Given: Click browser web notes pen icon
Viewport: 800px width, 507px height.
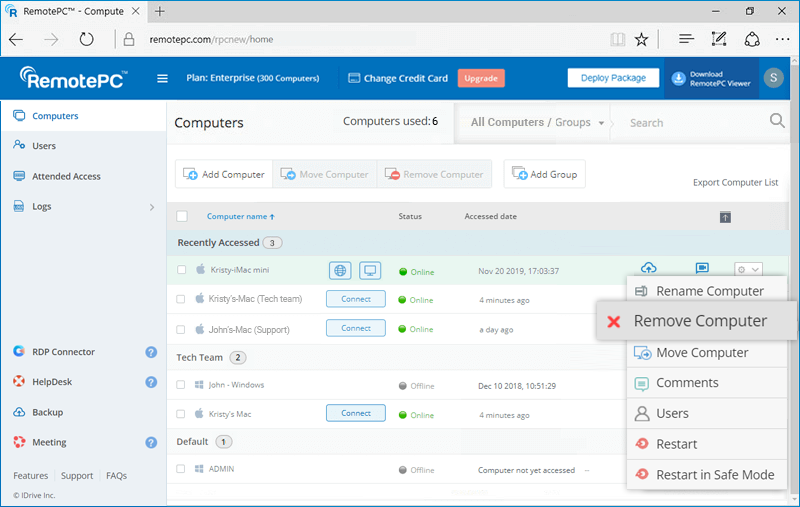Looking at the screenshot, I should coord(719,39).
